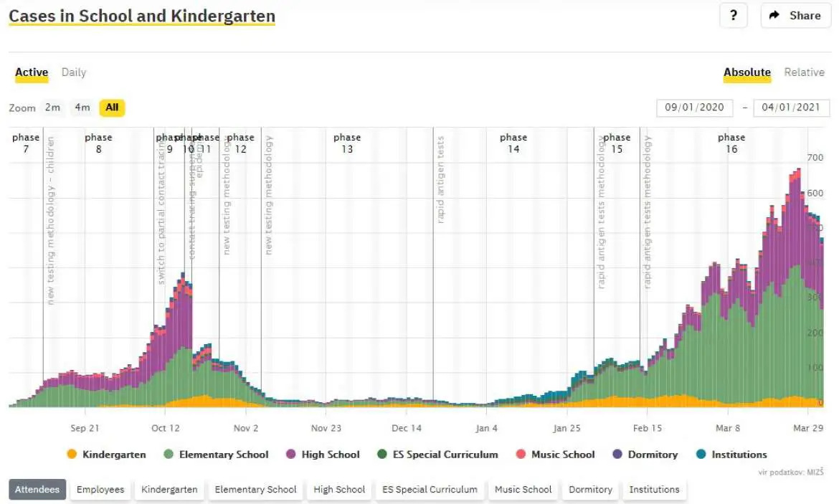Viewport: 839px width, 504px height.
Task: Select the All zoom range
Action: 112,108
